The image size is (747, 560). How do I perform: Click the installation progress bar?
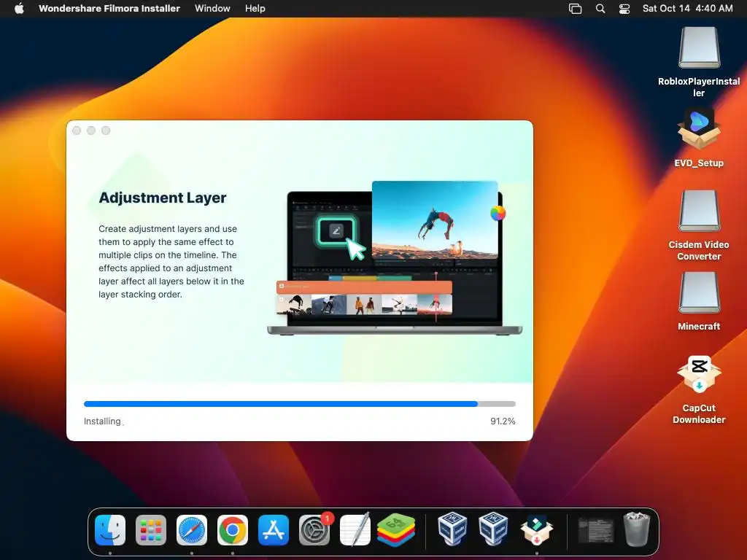coord(300,404)
